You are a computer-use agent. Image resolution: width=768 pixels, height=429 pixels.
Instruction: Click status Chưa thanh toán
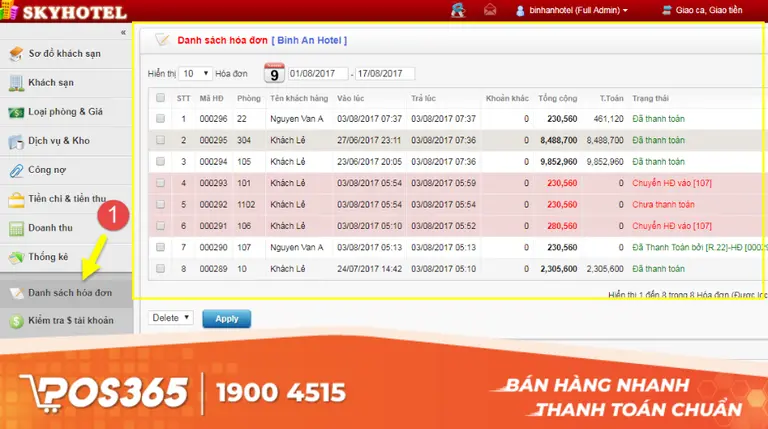[663, 205]
